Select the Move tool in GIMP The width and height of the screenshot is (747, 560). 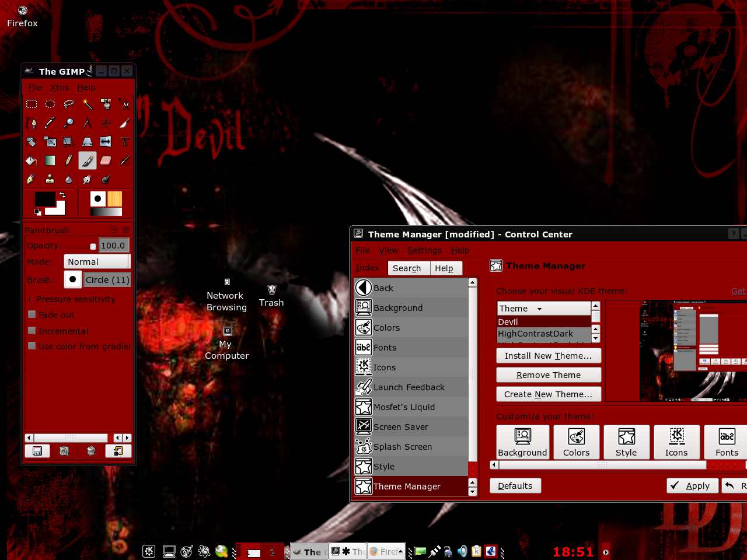click(106, 123)
